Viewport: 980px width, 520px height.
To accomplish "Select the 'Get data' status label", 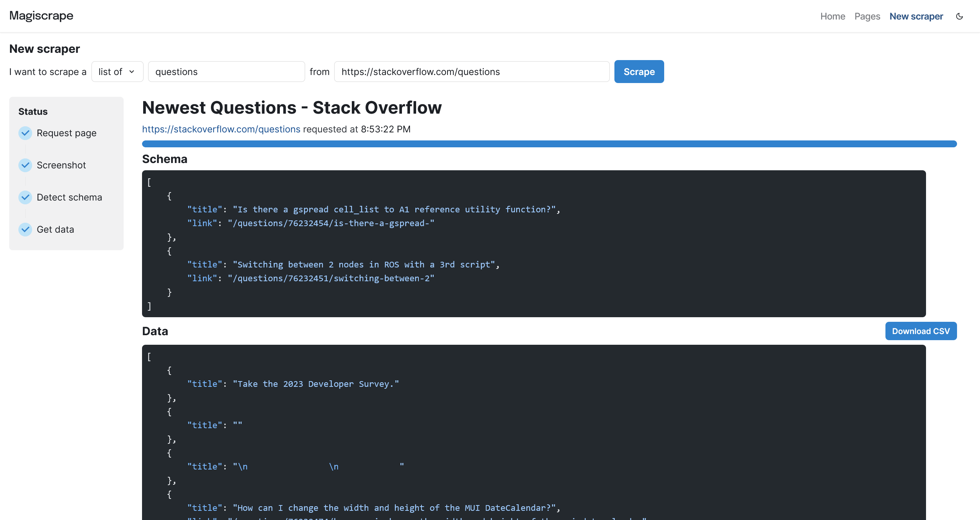I will 55,230.
